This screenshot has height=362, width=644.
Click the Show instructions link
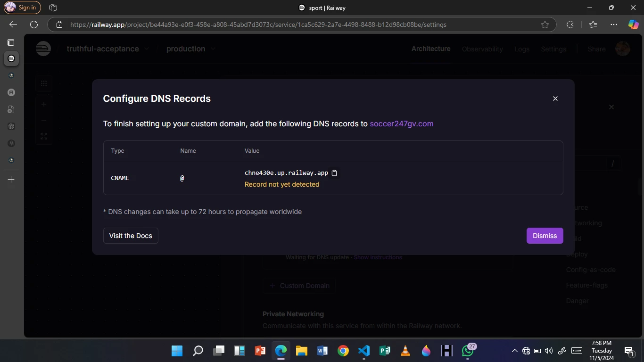(x=378, y=257)
